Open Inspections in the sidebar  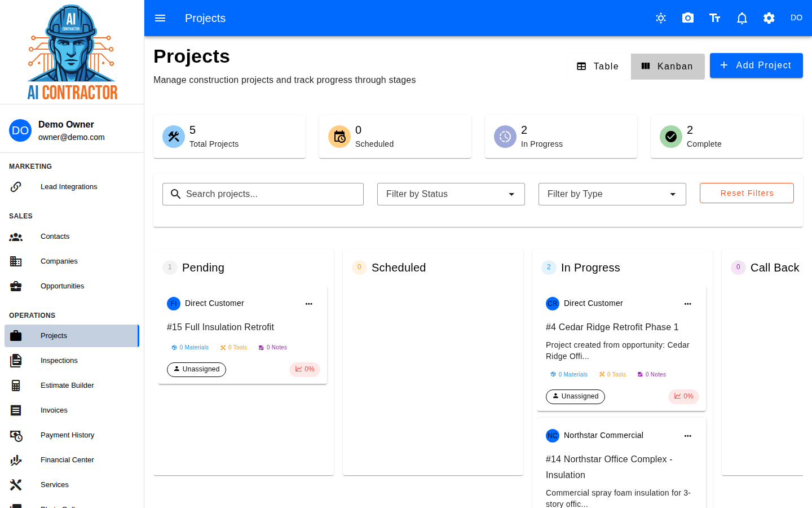(x=72, y=361)
